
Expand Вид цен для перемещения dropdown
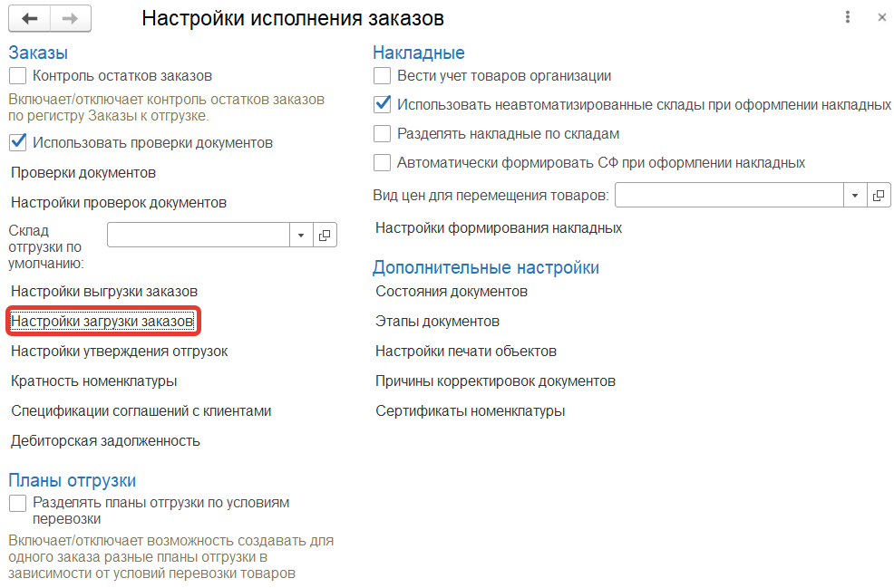(x=856, y=195)
